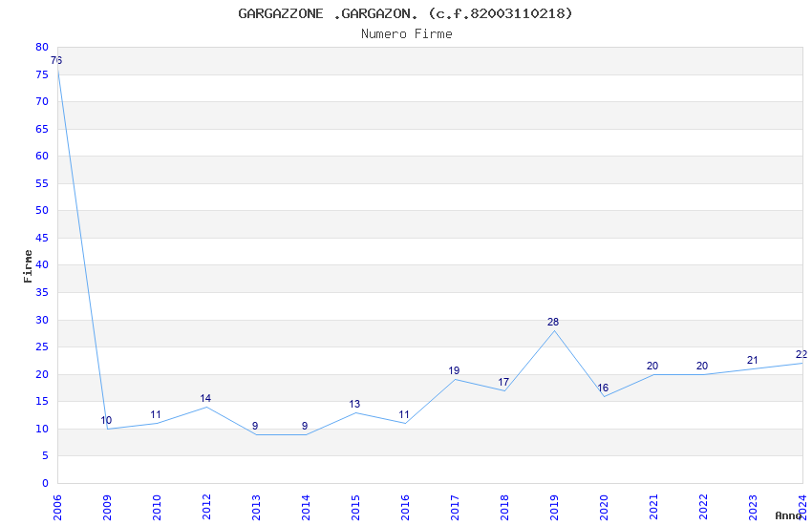Click the data label 9 for year 2014
Image resolution: width=812 pixels, height=525 pixels.
coord(305,427)
